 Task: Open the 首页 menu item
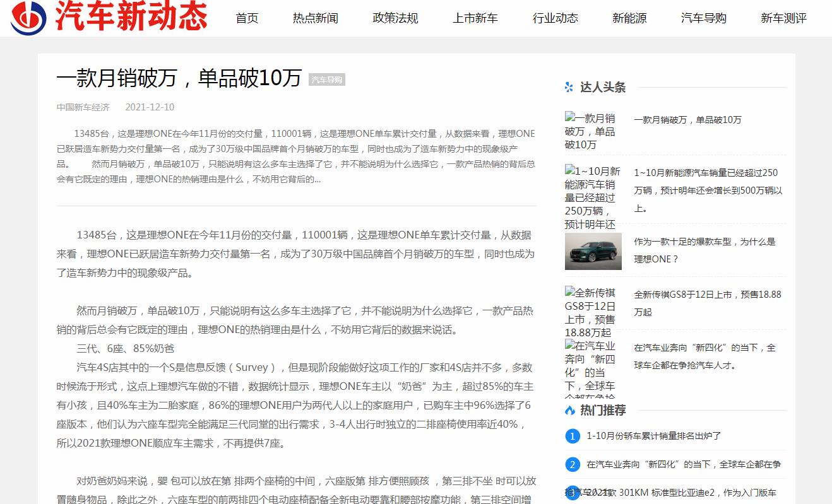pos(247,18)
